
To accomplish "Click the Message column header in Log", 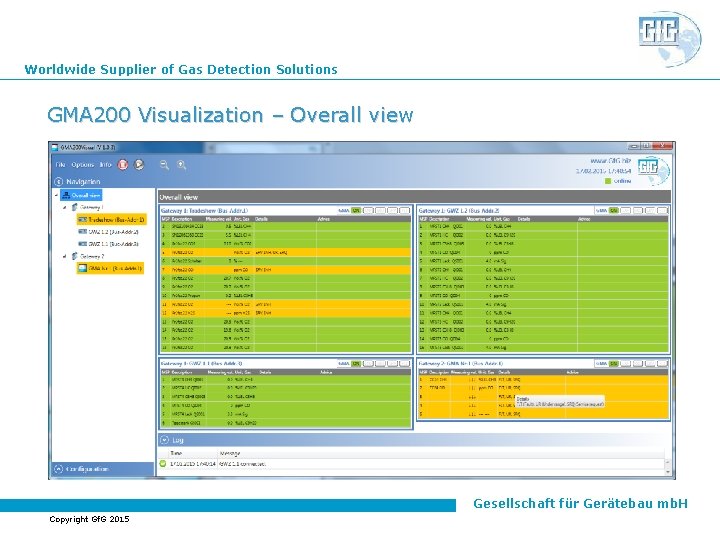I will click(x=230, y=453).
